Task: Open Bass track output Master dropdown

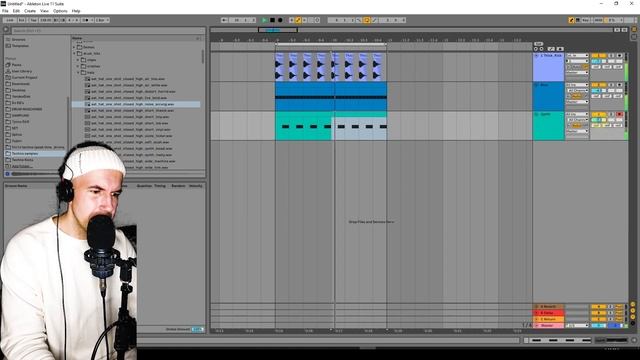Action: pyautogui.click(x=577, y=102)
